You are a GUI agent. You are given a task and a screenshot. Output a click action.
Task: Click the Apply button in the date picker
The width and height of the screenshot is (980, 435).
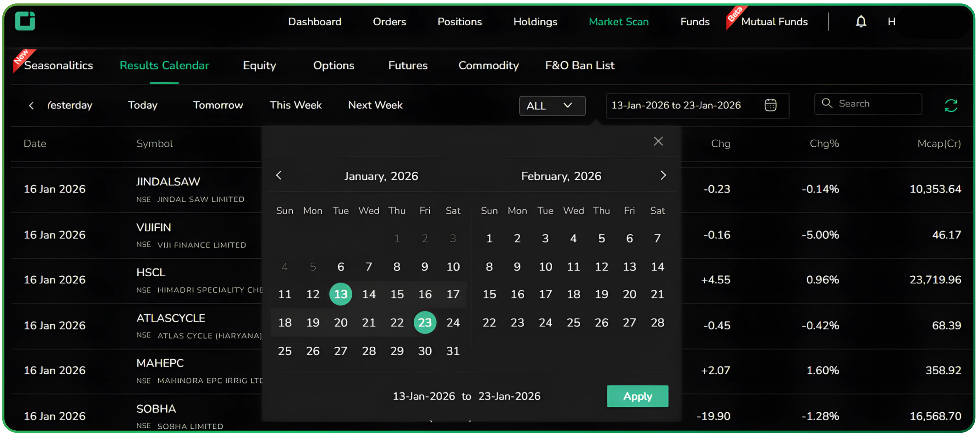(x=638, y=396)
